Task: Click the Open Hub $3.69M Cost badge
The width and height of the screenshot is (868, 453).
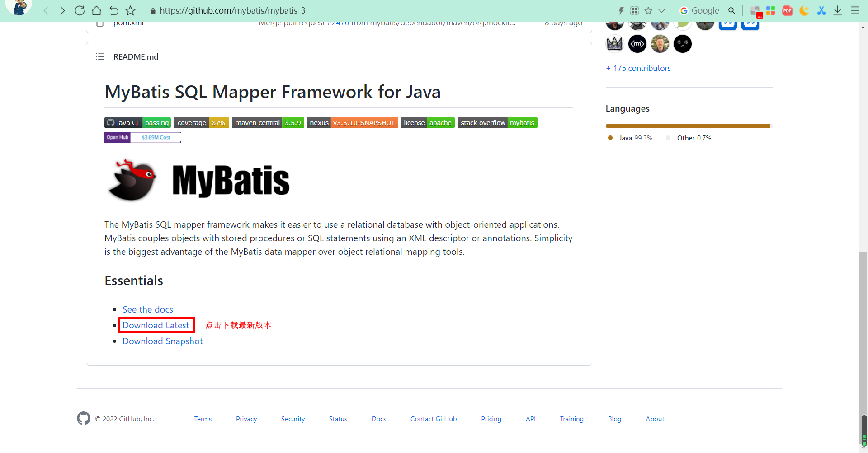Action: click(x=142, y=137)
